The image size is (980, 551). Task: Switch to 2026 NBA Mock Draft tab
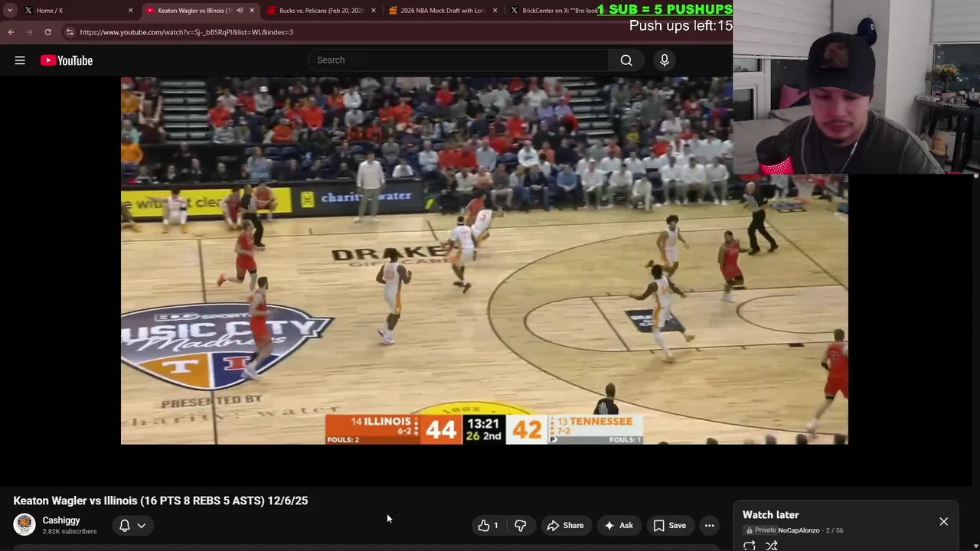pyautogui.click(x=442, y=10)
